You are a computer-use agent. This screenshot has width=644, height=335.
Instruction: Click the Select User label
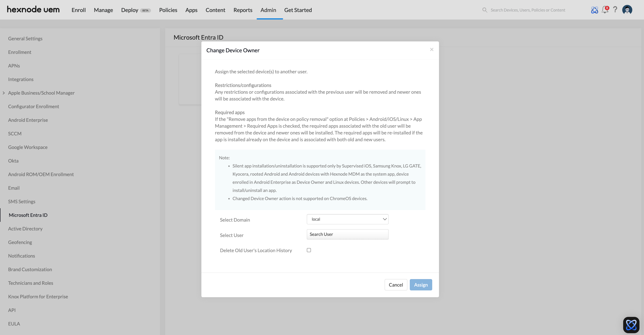(231, 235)
